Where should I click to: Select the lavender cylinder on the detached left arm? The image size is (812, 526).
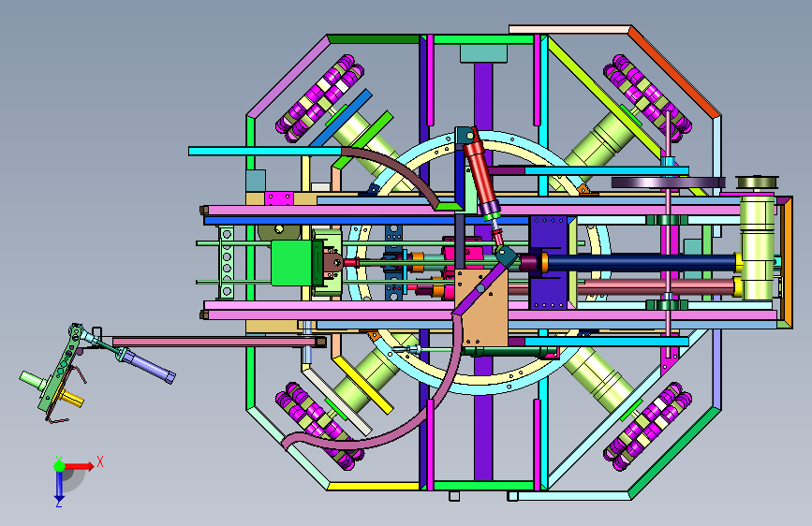(148, 366)
